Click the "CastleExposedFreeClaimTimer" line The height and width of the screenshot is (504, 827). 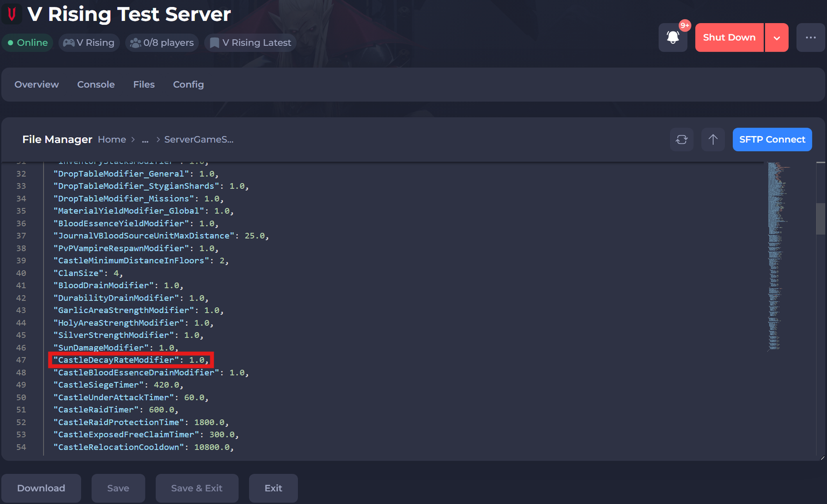146,435
